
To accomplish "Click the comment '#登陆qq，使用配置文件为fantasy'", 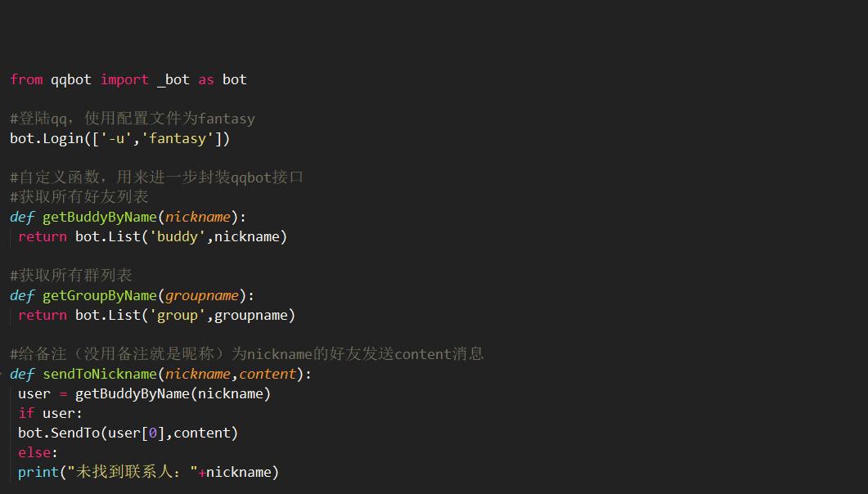I will (x=133, y=119).
